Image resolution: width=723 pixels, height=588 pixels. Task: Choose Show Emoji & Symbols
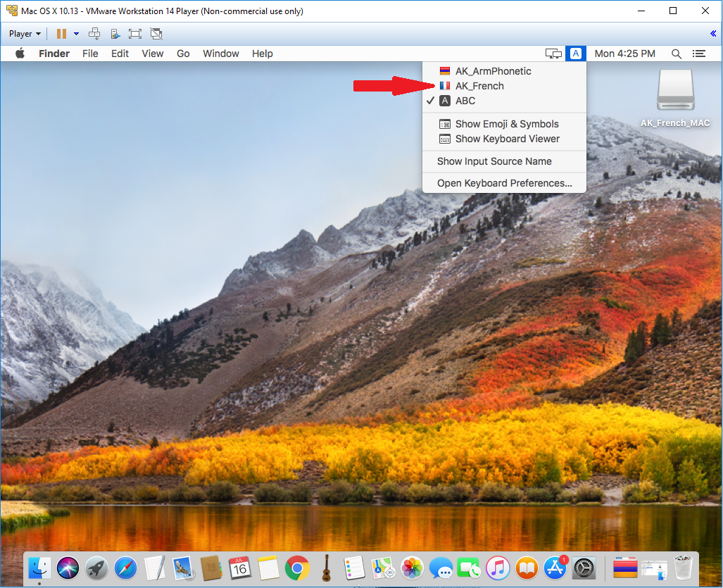(505, 124)
